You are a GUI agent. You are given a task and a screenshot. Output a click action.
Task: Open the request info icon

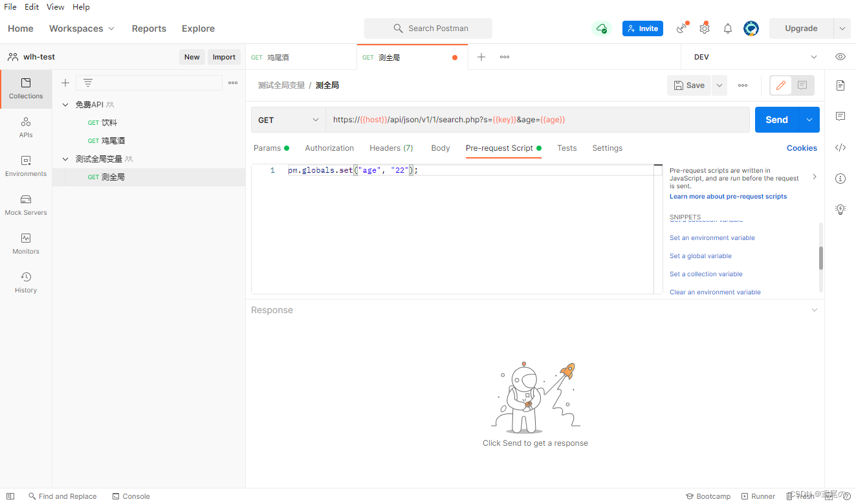tap(840, 179)
